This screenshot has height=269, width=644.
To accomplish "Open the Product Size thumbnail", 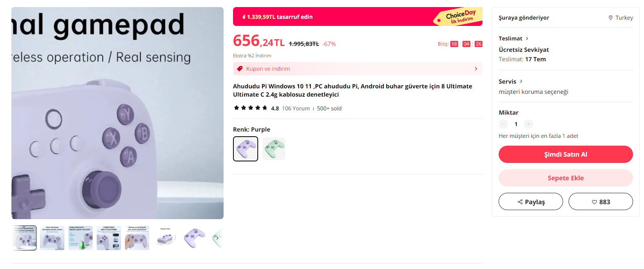I will (x=165, y=238).
